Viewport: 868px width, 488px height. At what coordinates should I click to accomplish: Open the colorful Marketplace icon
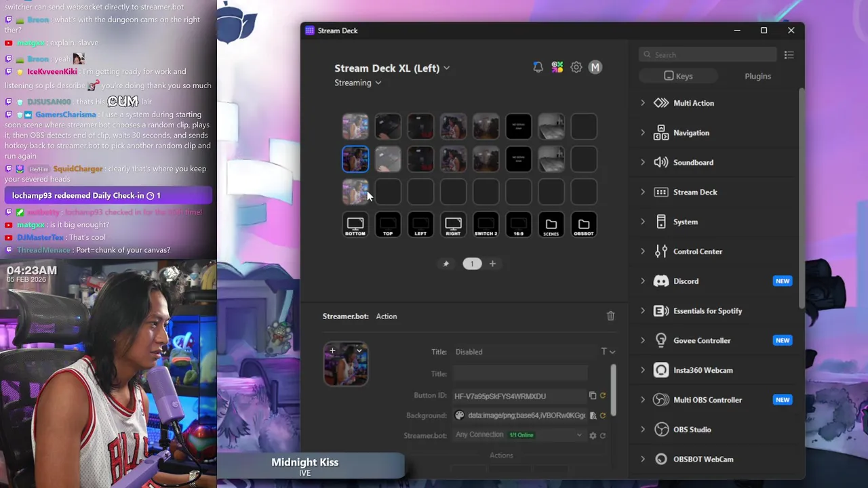click(x=557, y=67)
